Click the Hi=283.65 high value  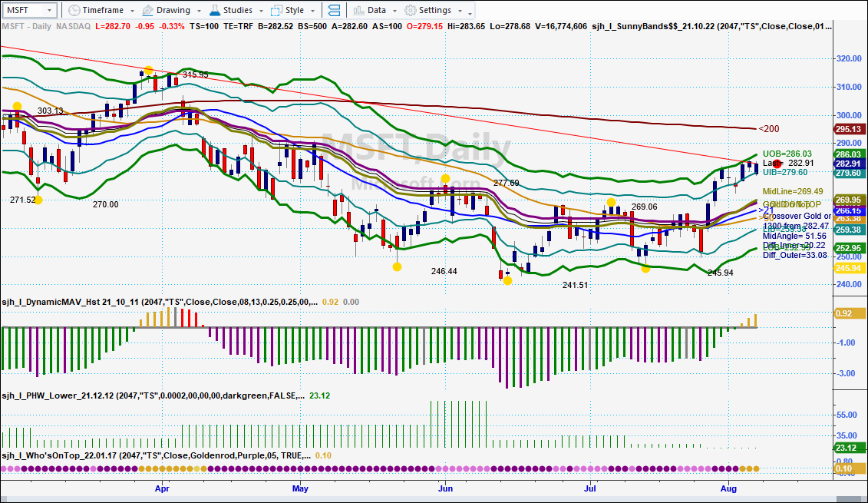click(x=467, y=26)
